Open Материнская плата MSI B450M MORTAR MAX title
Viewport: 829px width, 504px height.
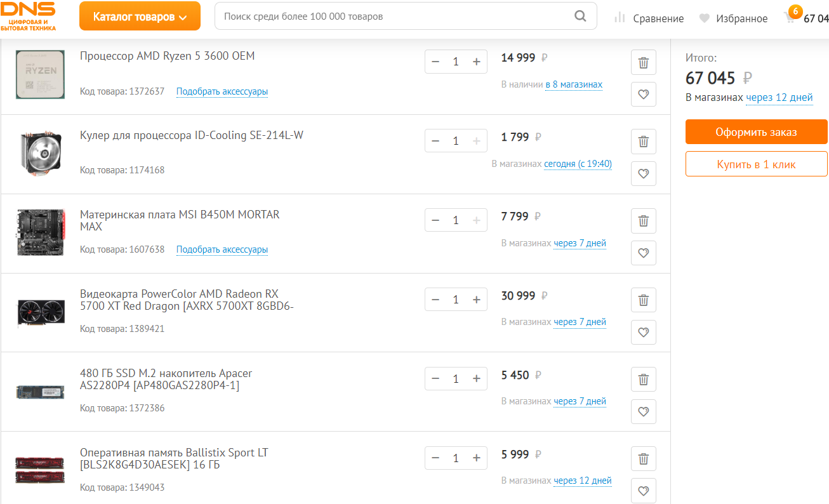(180, 220)
